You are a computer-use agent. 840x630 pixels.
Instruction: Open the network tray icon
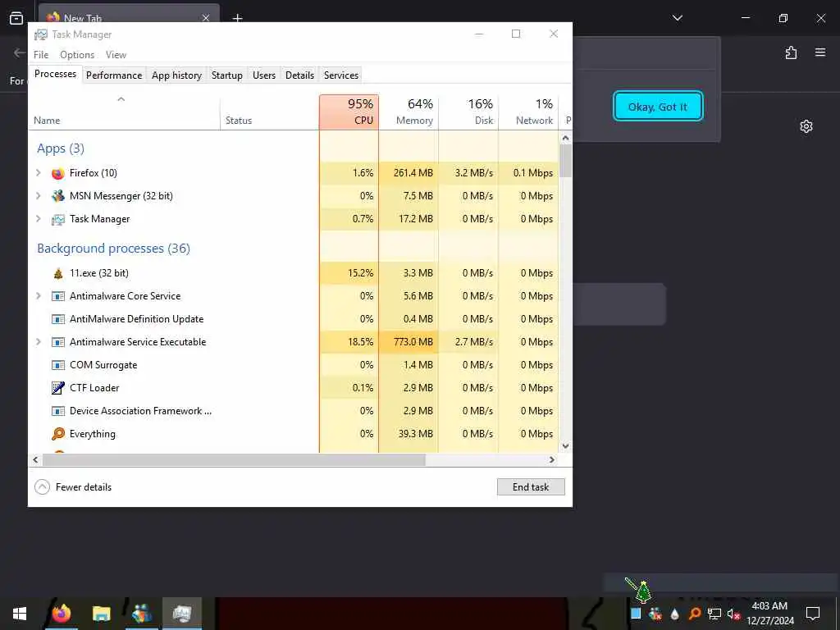(x=714, y=614)
